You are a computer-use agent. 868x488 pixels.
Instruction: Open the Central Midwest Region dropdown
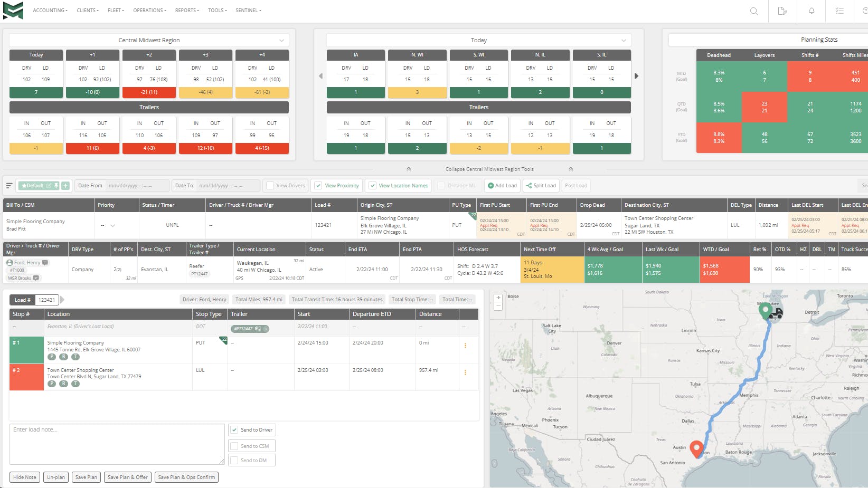281,40
